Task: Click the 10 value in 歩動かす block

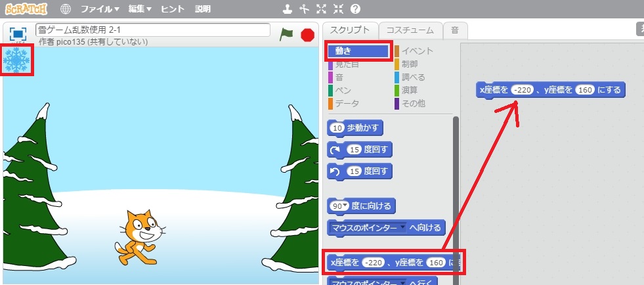Action: coord(337,128)
